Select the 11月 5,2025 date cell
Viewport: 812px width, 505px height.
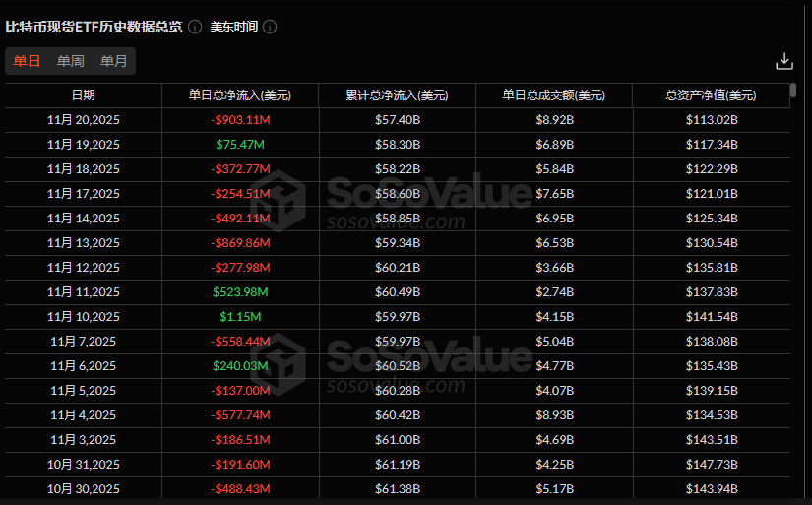84,391
